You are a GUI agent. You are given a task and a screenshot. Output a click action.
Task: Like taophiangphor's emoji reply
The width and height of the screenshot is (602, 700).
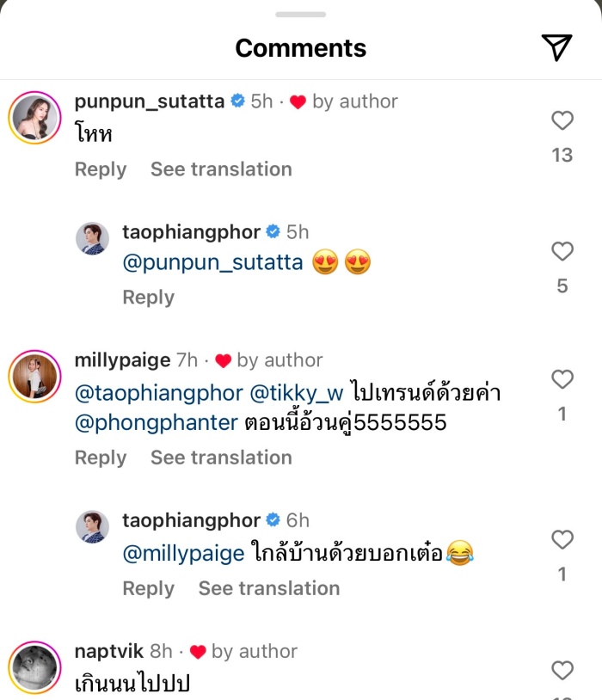tap(562, 251)
